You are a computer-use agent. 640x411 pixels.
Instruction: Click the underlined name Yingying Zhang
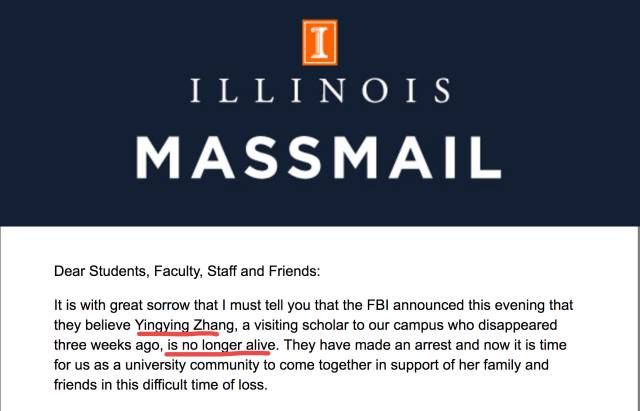pos(184,324)
